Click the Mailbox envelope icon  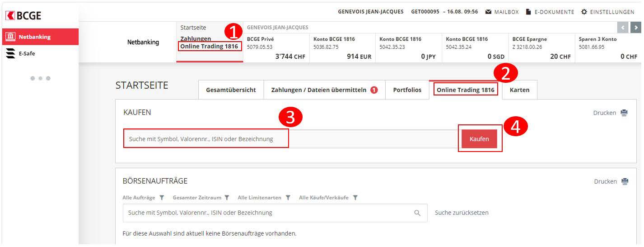pyautogui.click(x=488, y=12)
